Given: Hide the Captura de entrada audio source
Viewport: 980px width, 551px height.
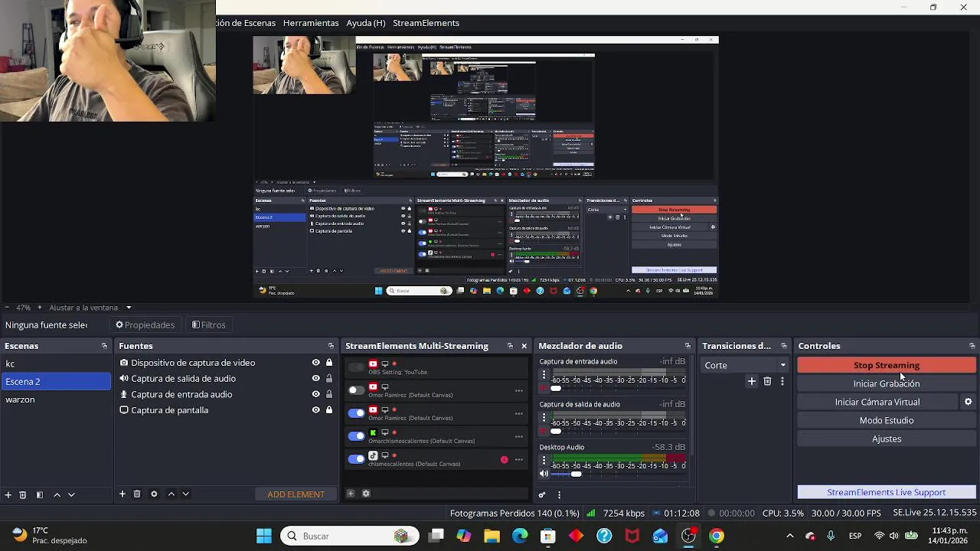Looking at the screenshot, I should coord(315,394).
